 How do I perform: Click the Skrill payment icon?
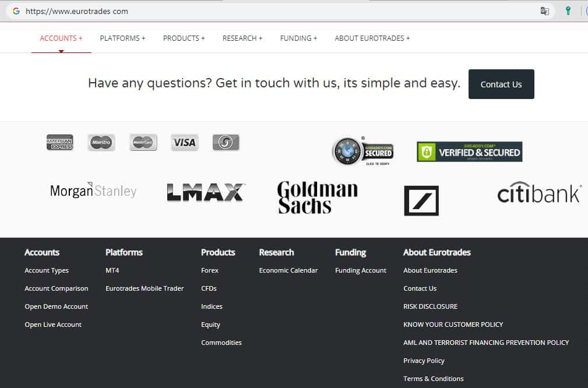(x=226, y=143)
